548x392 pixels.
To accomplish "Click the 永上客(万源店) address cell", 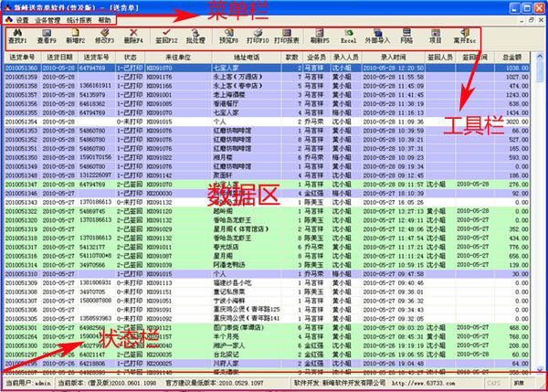I will click(x=247, y=77).
